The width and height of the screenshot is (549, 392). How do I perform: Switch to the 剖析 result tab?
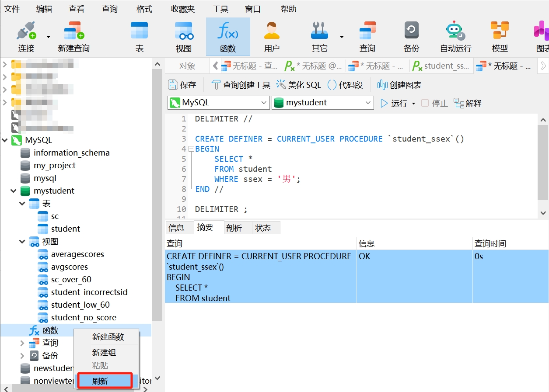coord(234,228)
